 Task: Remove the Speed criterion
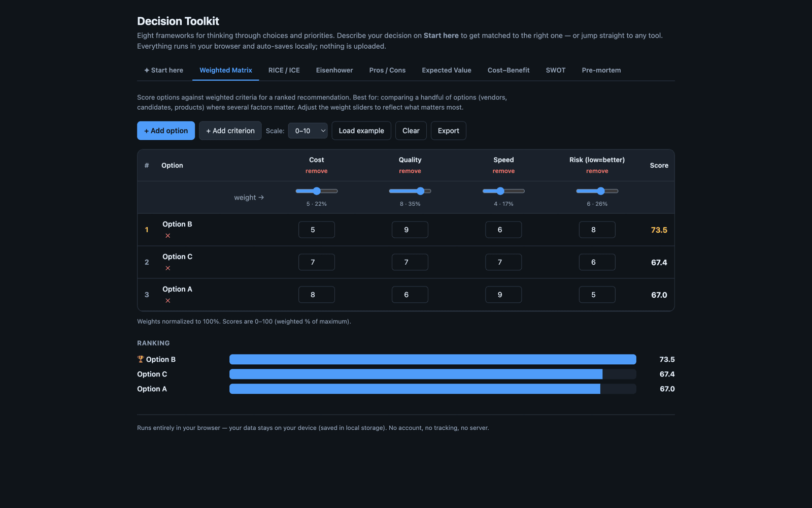click(503, 171)
